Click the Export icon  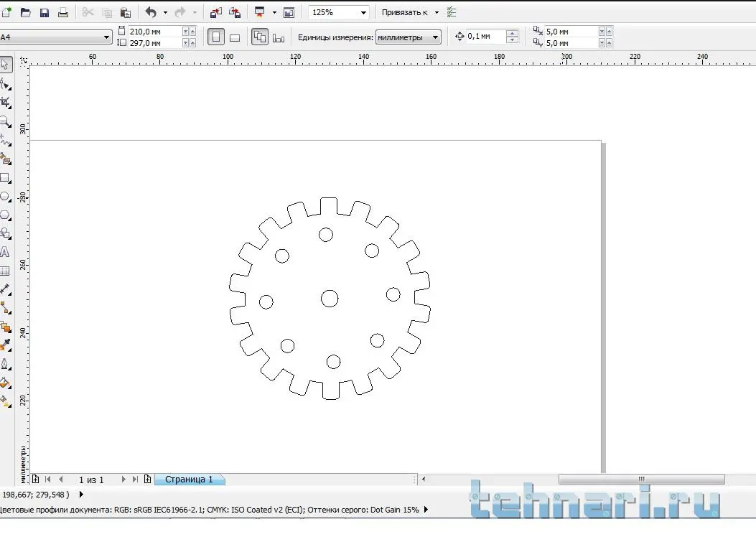[x=235, y=12]
